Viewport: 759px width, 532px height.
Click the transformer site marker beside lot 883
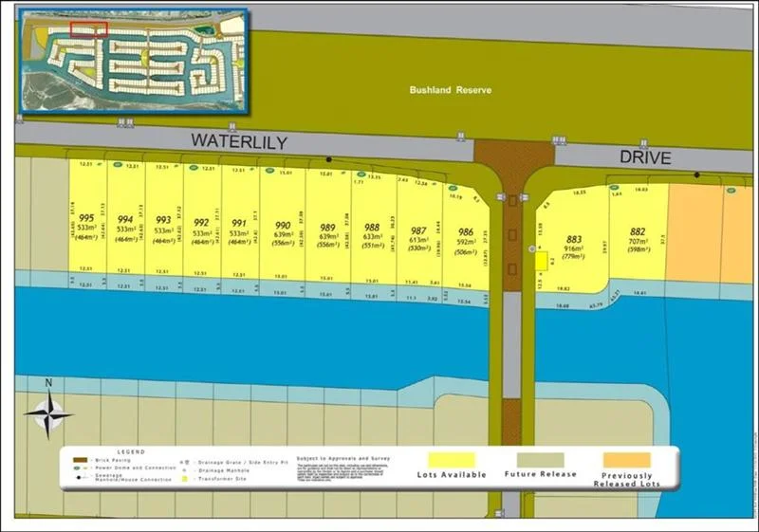pyautogui.click(x=541, y=261)
